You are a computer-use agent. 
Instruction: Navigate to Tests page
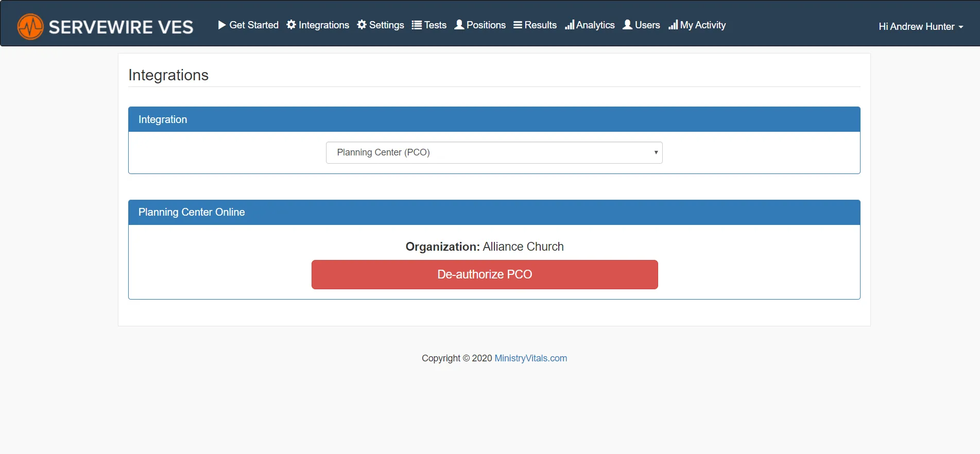pos(429,25)
